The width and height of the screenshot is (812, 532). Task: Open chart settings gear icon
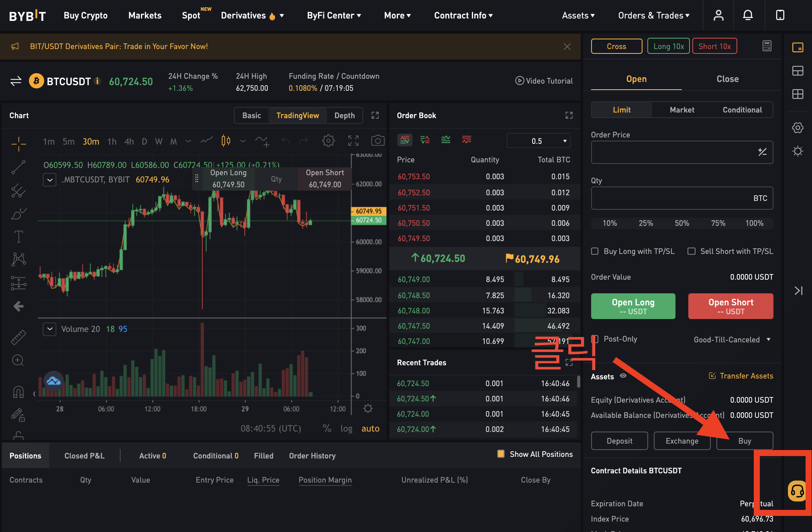click(328, 141)
